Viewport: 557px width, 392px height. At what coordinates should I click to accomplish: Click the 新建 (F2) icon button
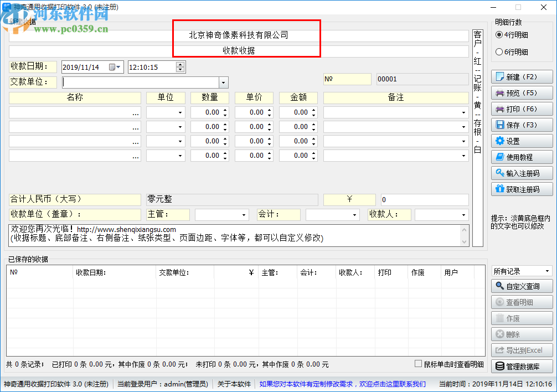[x=521, y=76]
